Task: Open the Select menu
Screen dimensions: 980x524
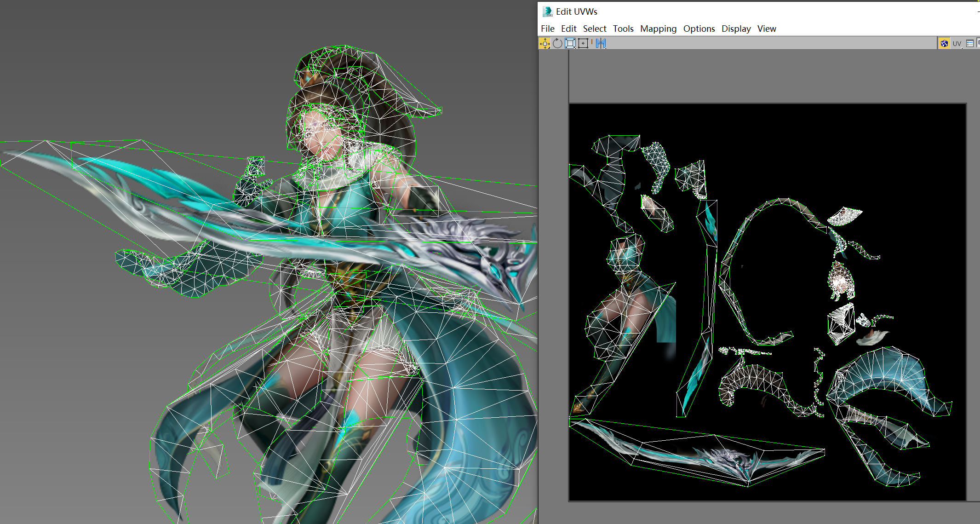Action: pos(595,29)
